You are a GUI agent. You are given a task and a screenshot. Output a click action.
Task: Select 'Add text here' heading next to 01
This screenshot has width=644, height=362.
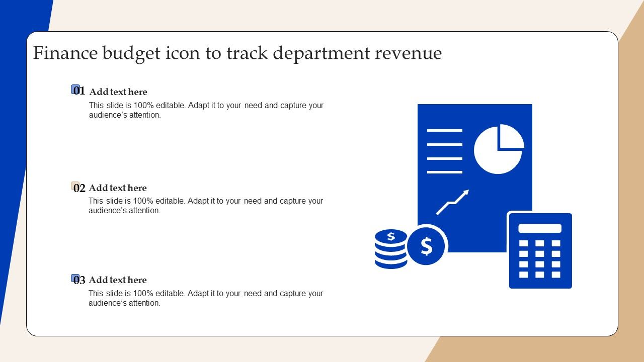(118, 92)
